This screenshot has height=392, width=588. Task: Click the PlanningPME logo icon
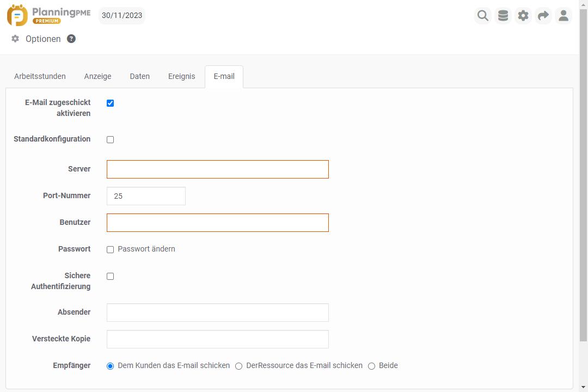pyautogui.click(x=17, y=15)
